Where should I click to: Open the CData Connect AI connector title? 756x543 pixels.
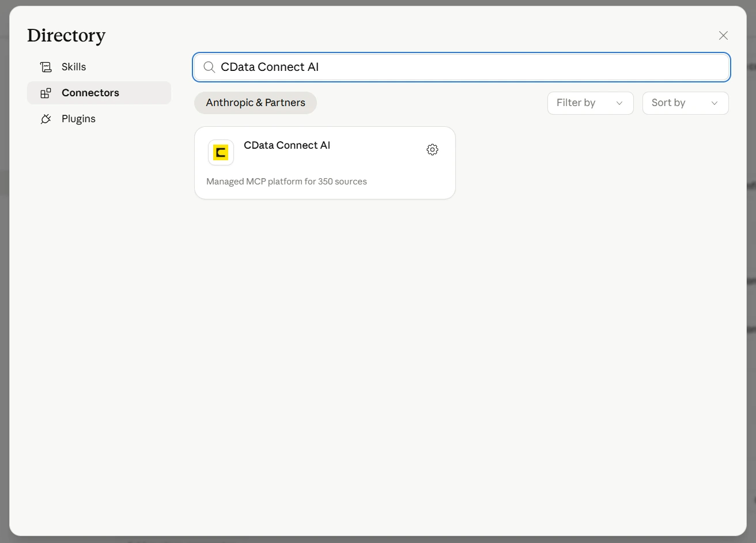pyautogui.click(x=287, y=145)
